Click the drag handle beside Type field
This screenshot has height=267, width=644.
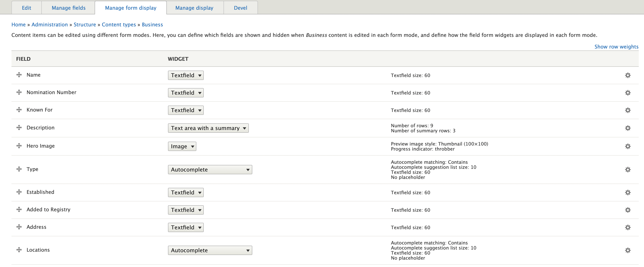coord(19,169)
